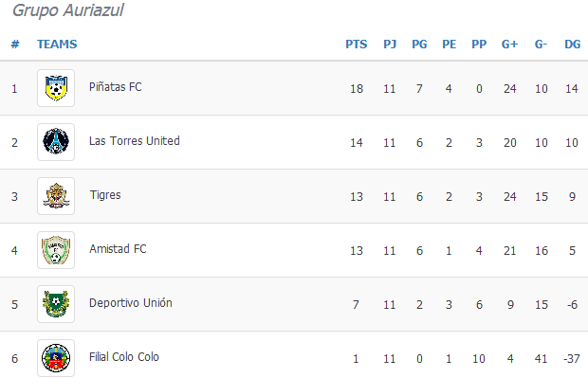Select the Tigres team name
The width and height of the screenshot is (588, 378).
tap(105, 195)
